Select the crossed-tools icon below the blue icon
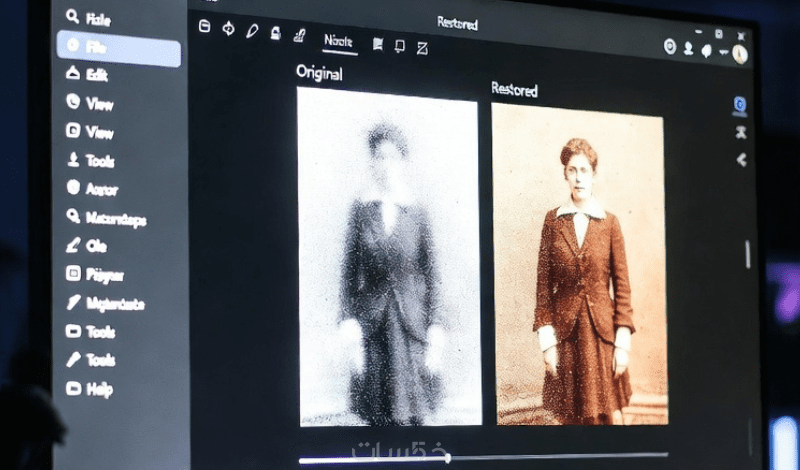Viewport: 800px width, 470px height. click(x=740, y=133)
